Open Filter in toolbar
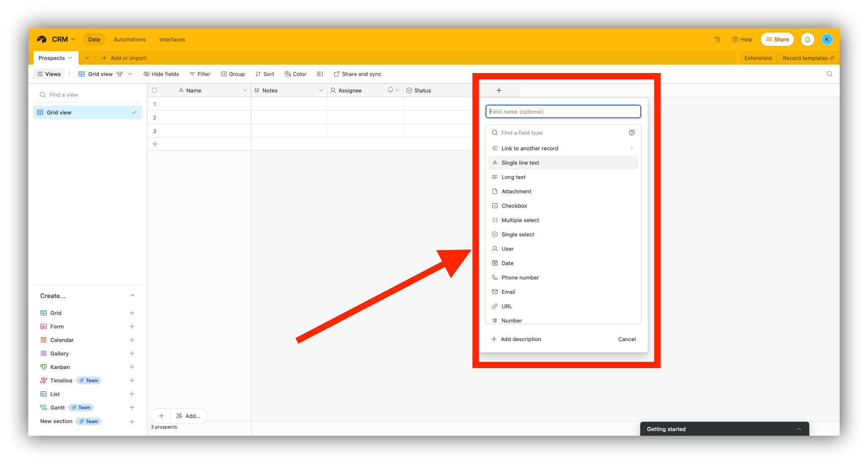 pos(200,74)
